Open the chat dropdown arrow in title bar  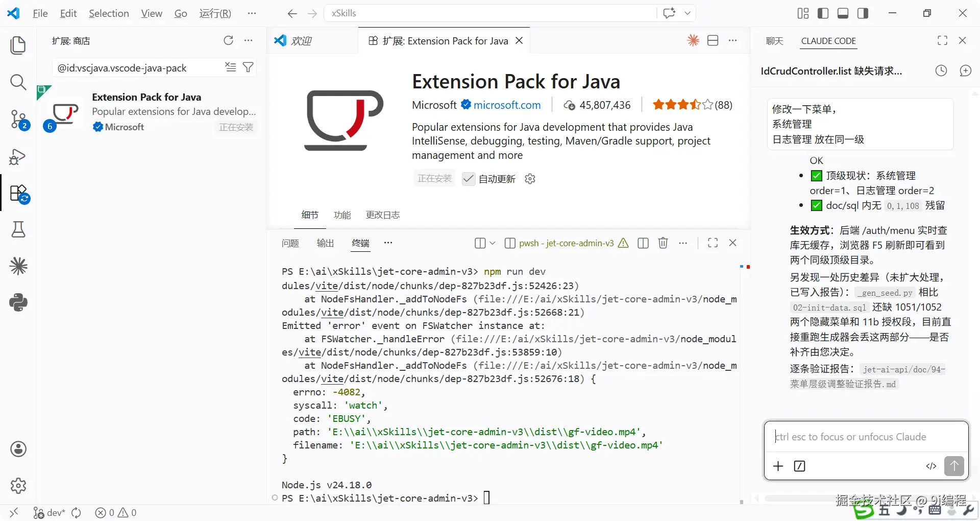(x=688, y=13)
